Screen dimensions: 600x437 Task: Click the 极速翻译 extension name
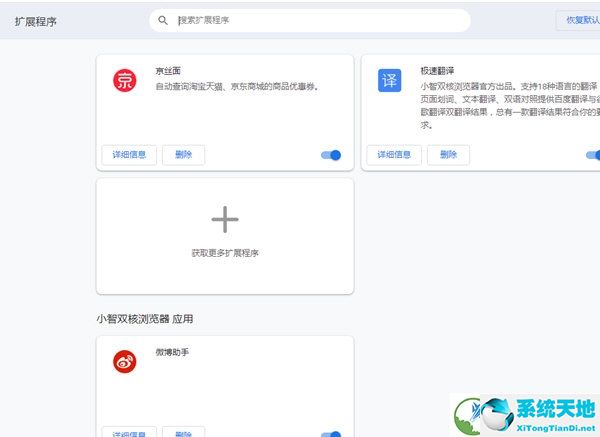(437, 71)
